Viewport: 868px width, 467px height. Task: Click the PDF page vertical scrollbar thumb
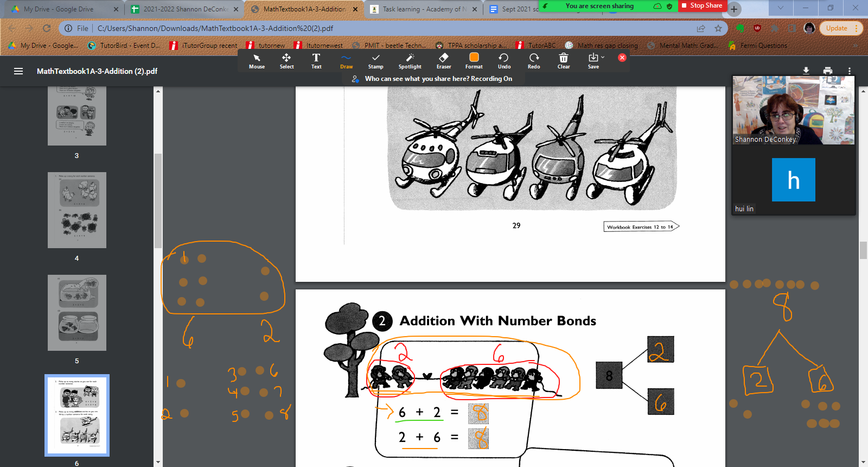click(x=863, y=250)
